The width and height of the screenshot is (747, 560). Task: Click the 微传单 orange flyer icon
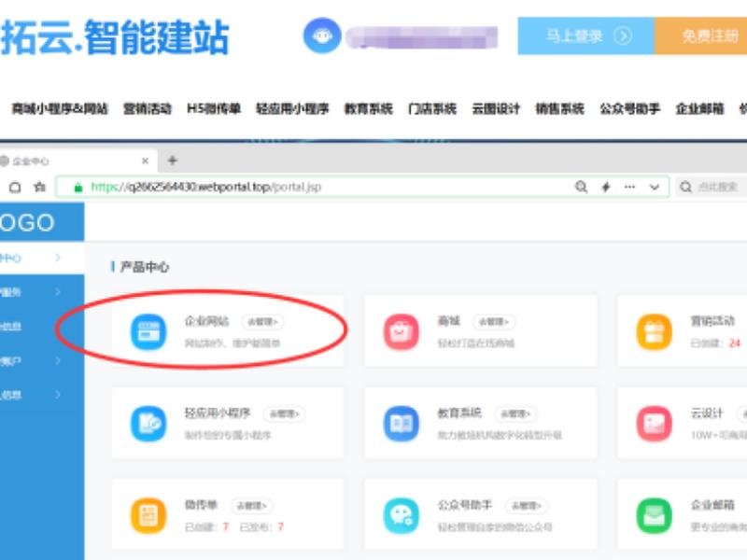pyautogui.click(x=148, y=516)
